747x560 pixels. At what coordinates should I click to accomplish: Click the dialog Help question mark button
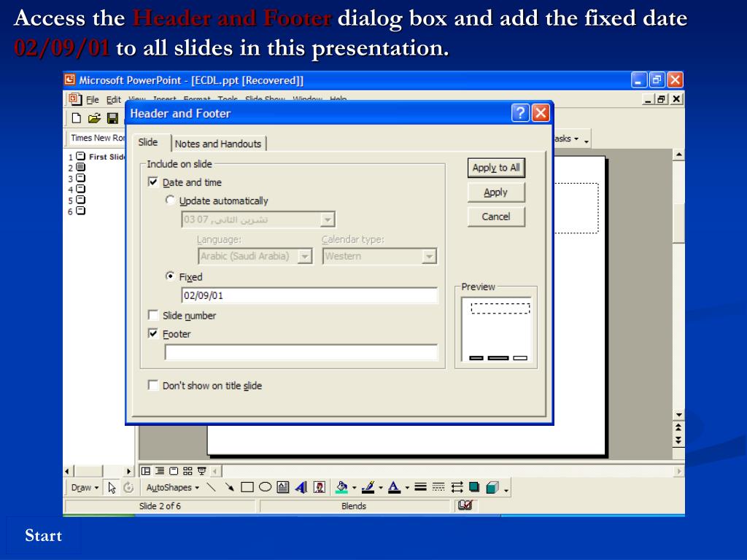pyautogui.click(x=520, y=113)
